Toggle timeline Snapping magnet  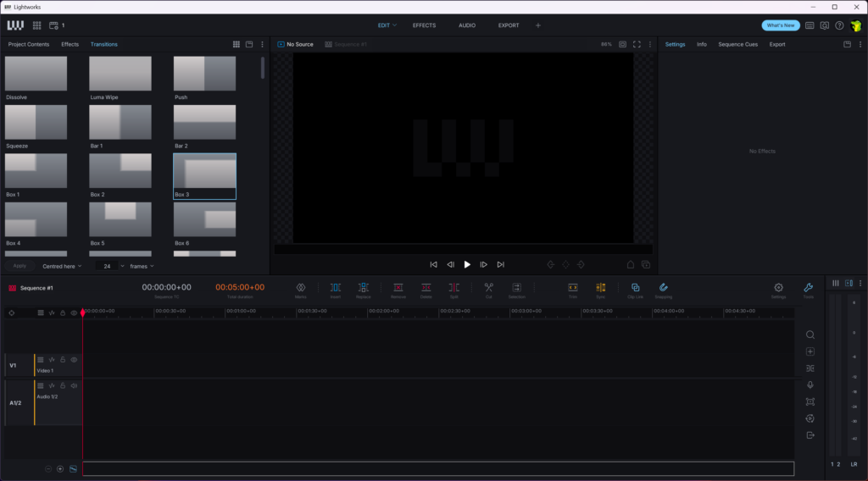[x=663, y=287]
